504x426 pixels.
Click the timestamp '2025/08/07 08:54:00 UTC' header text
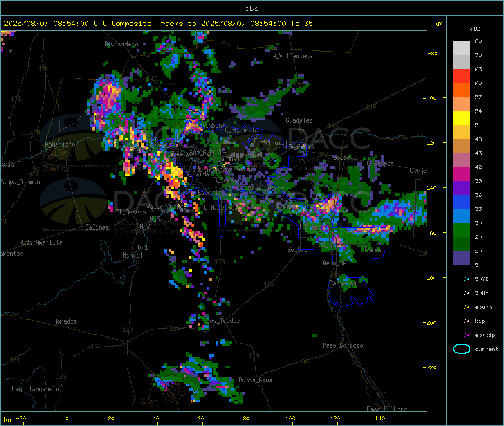pyautogui.click(x=55, y=24)
